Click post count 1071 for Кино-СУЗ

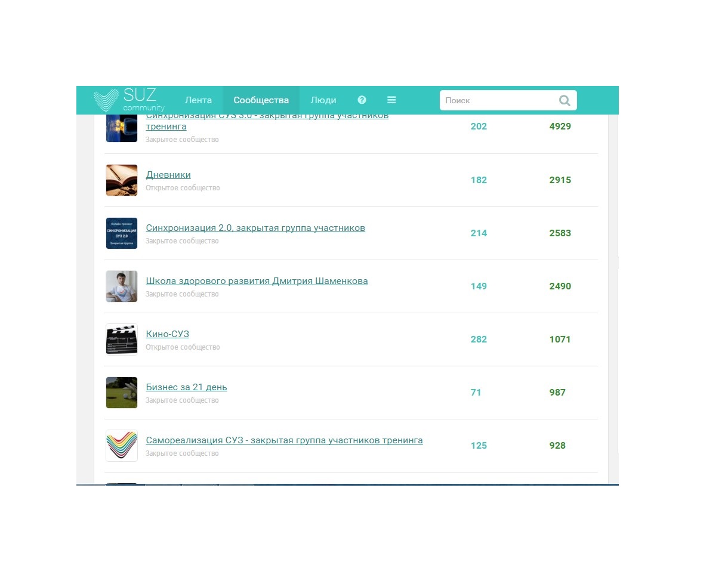point(560,339)
